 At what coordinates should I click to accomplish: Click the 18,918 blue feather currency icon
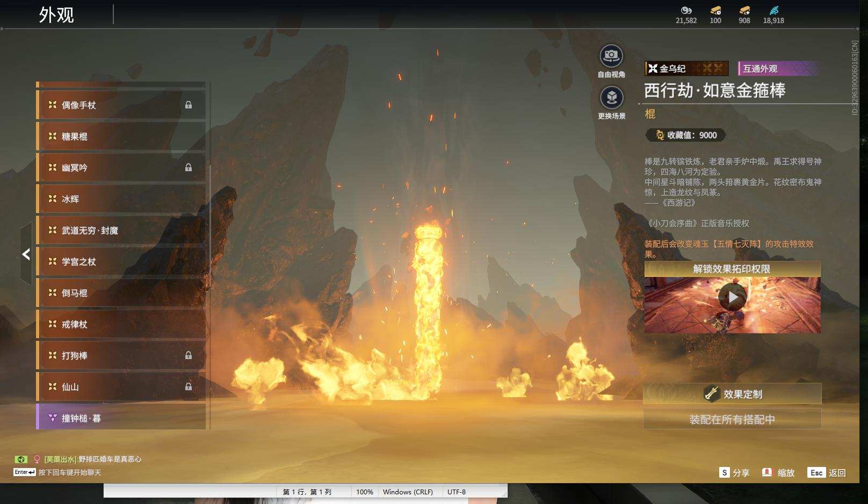(x=773, y=10)
